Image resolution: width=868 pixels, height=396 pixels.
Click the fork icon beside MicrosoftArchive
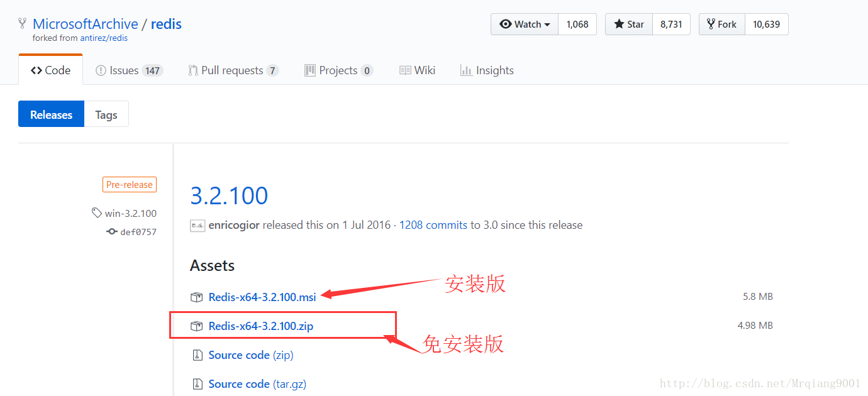23,24
